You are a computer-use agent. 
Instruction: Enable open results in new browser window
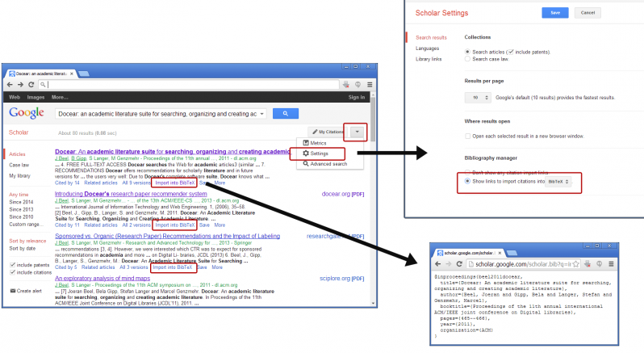coord(467,136)
